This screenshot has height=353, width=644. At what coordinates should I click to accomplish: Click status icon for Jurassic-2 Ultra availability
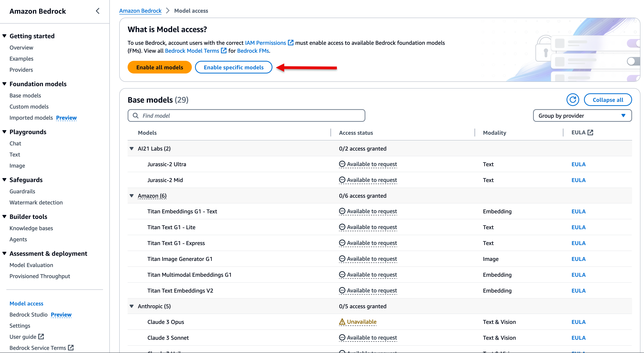(x=342, y=164)
